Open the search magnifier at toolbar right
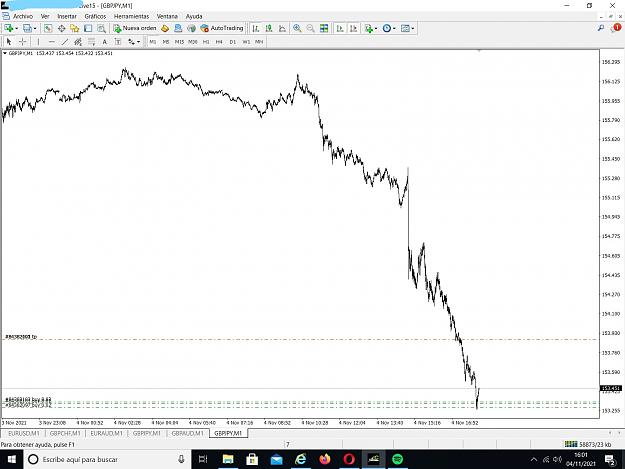The height and width of the screenshot is (469, 625). tap(601, 28)
